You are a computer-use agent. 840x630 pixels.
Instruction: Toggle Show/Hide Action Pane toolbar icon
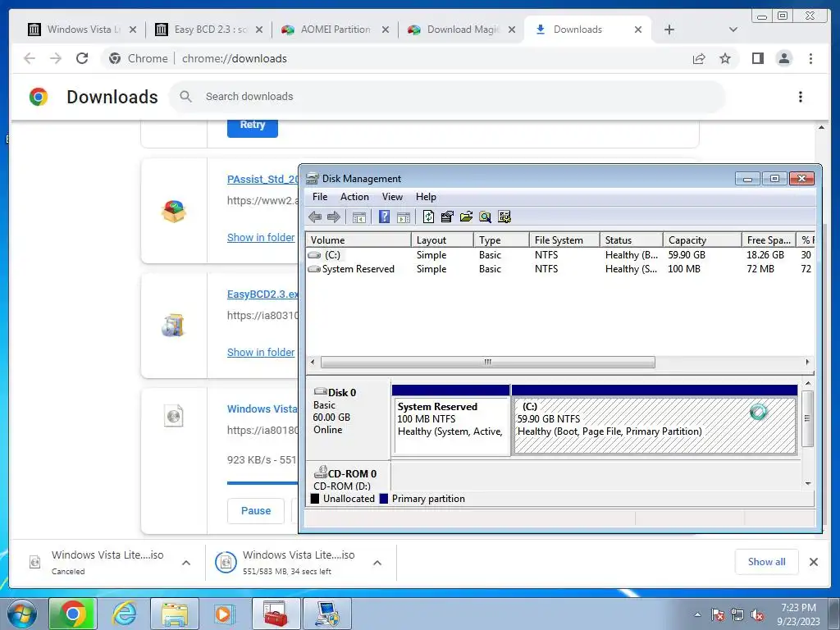(404, 217)
